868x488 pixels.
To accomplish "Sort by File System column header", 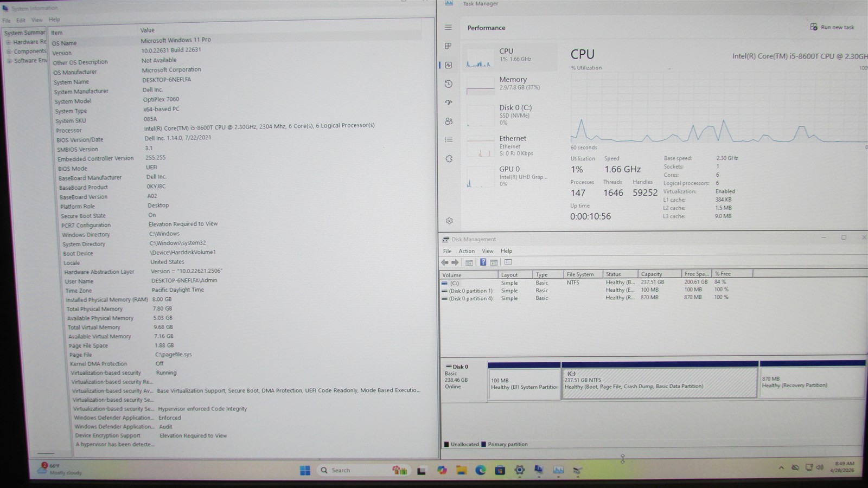I will point(583,274).
